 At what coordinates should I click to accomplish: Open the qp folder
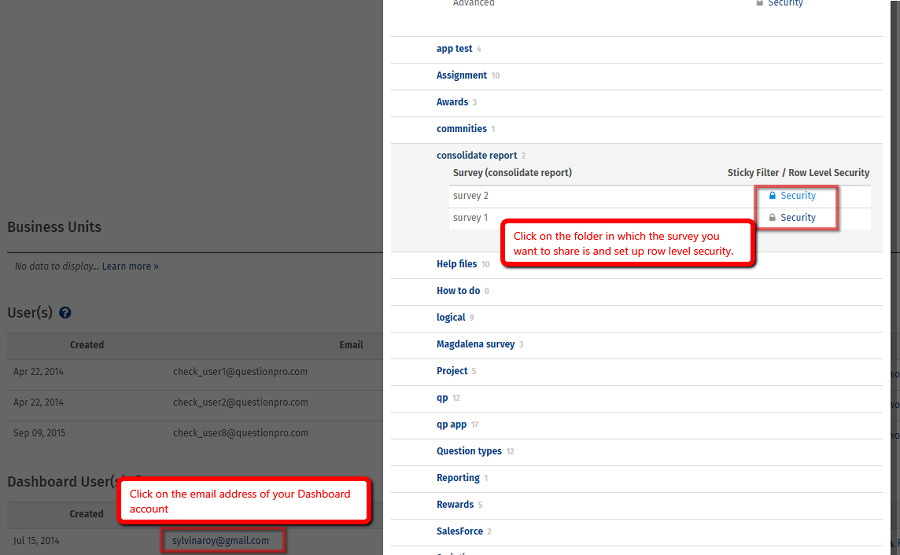(442, 398)
